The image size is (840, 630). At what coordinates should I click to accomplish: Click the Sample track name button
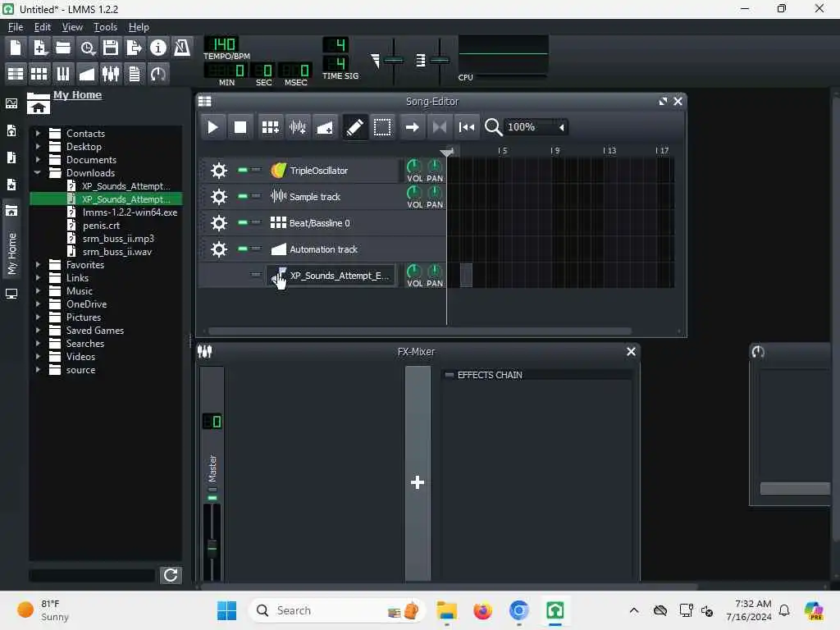[332, 197]
